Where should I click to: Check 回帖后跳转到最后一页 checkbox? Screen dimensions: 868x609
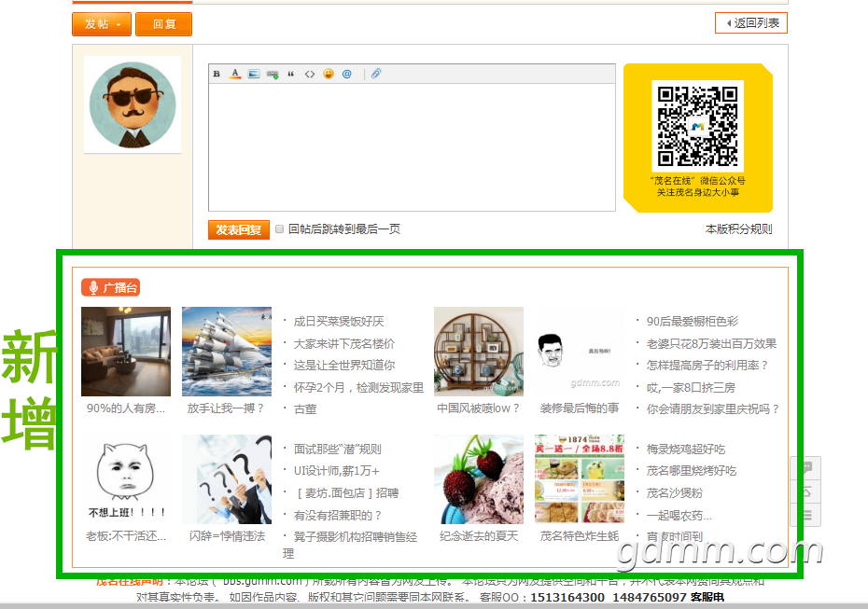click(x=280, y=229)
